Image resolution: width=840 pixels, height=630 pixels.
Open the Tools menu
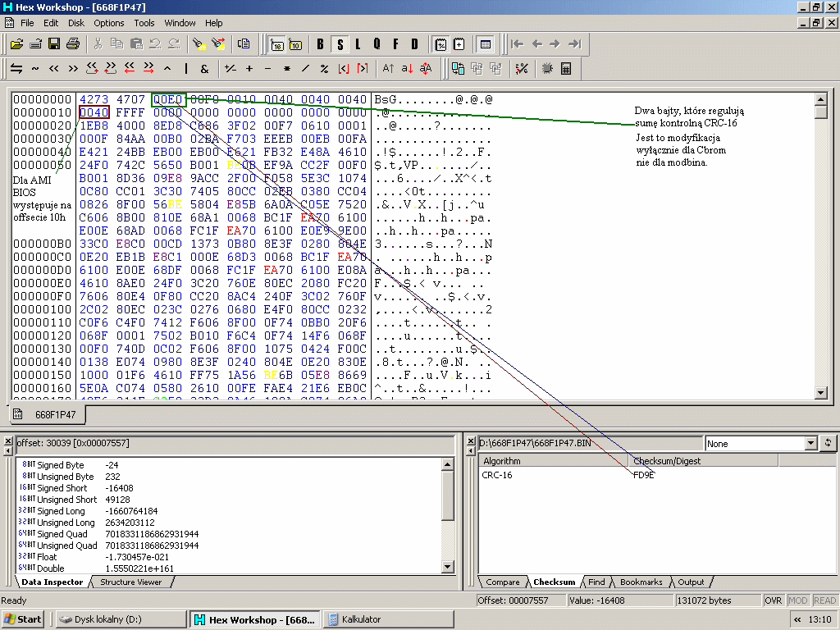coord(144,23)
